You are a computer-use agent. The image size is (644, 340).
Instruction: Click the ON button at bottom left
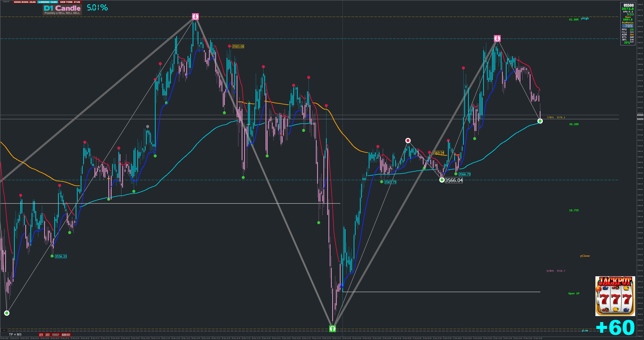click(x=4, y=330)
